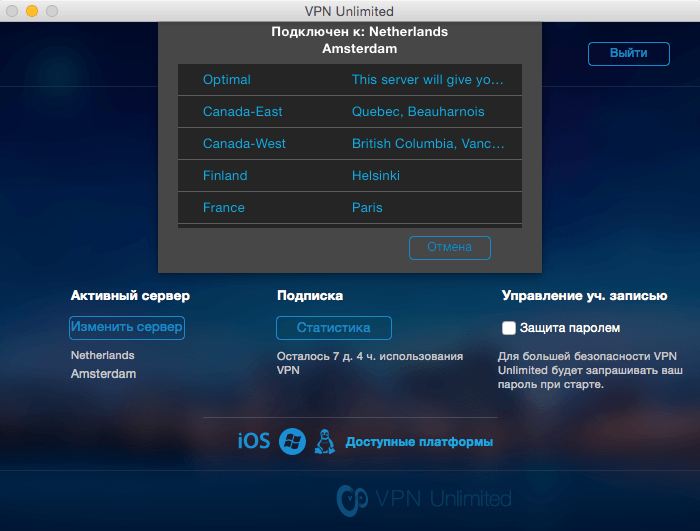Cancel server selection with Отмена
The width and height of the screenshot is (700, 531).
coord(450,247)
